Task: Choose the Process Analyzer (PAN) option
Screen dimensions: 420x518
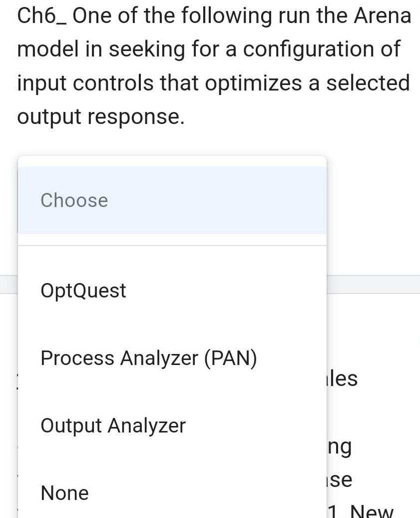Action: (148, 358)
